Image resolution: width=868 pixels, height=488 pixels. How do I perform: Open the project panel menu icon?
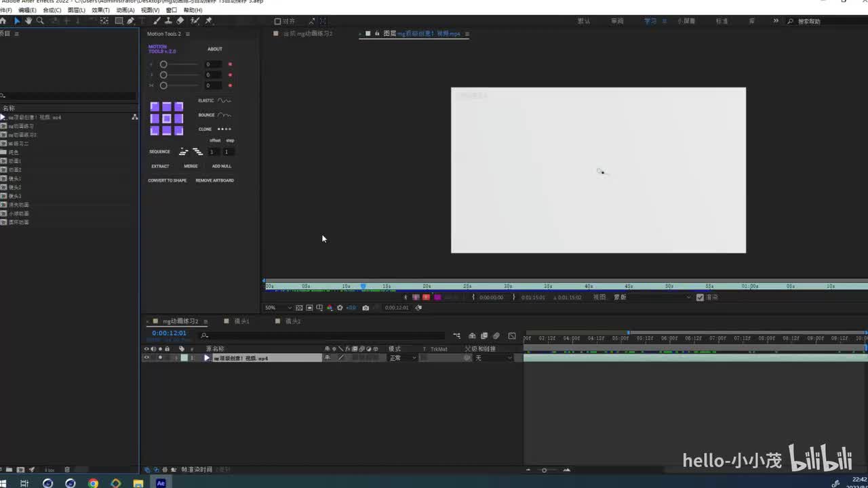click(17, 34)
